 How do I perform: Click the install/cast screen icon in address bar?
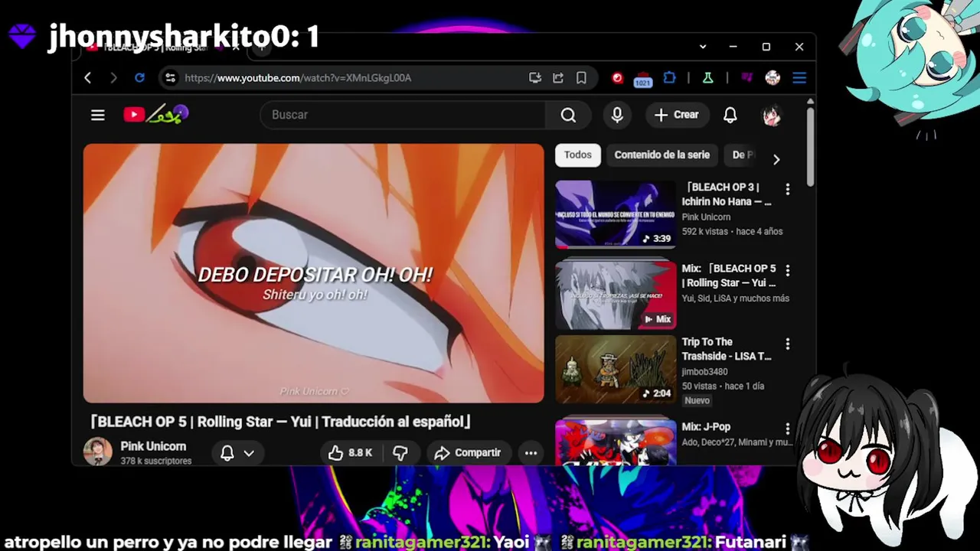coord(535,78)
